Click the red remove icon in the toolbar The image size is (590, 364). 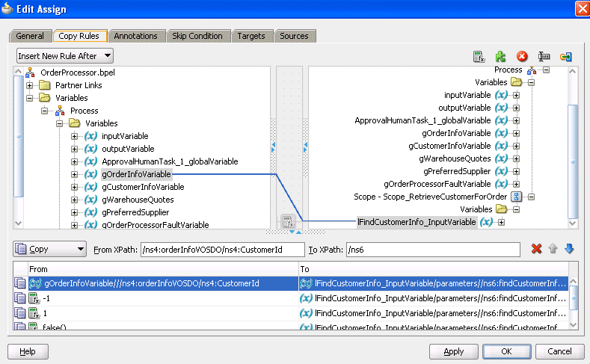pyautogui.click(x=522, y=57)
